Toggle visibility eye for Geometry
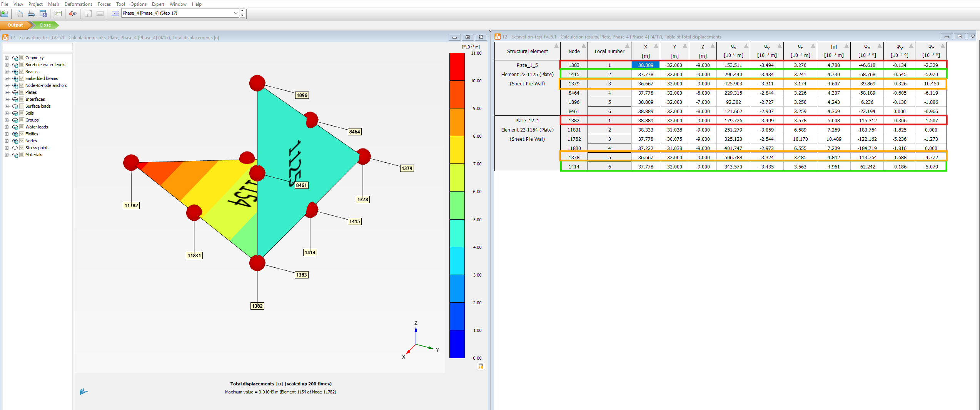980x410 pixels. [x=15, y=58]
